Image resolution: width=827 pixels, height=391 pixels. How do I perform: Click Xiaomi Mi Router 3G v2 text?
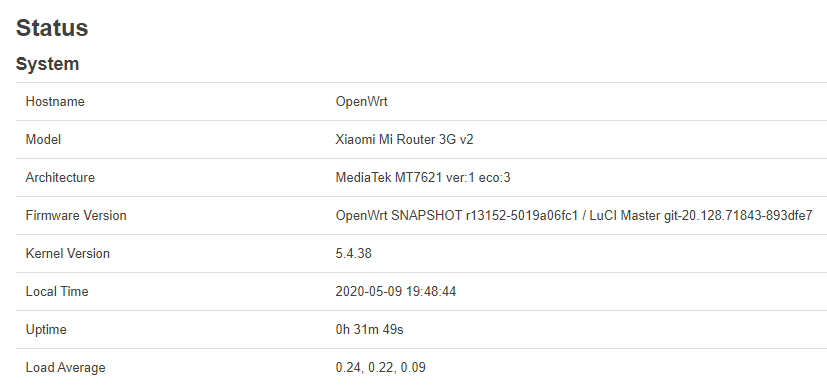click(x=405, y=139)
